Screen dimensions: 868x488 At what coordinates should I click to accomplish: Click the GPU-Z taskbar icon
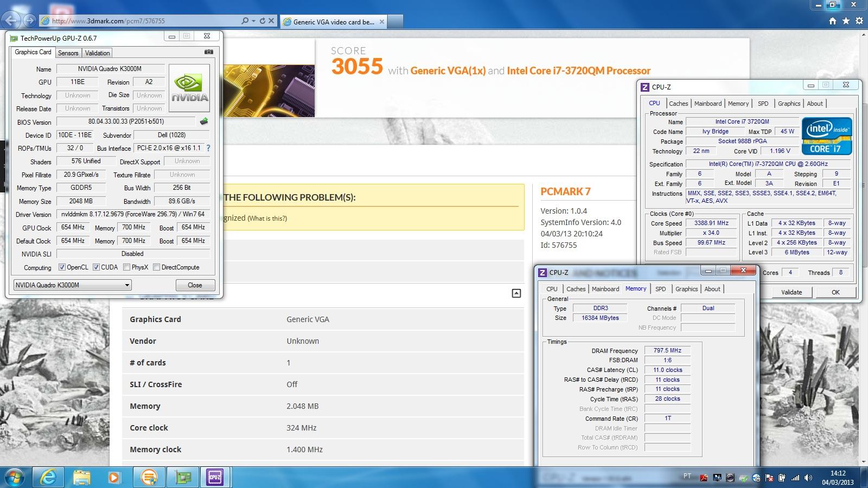pyautogui.click(x=183, y=477)
